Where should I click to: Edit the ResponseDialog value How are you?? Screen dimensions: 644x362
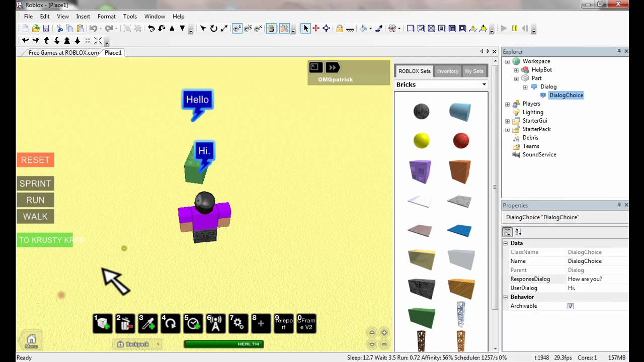click(x=597, y=279)
